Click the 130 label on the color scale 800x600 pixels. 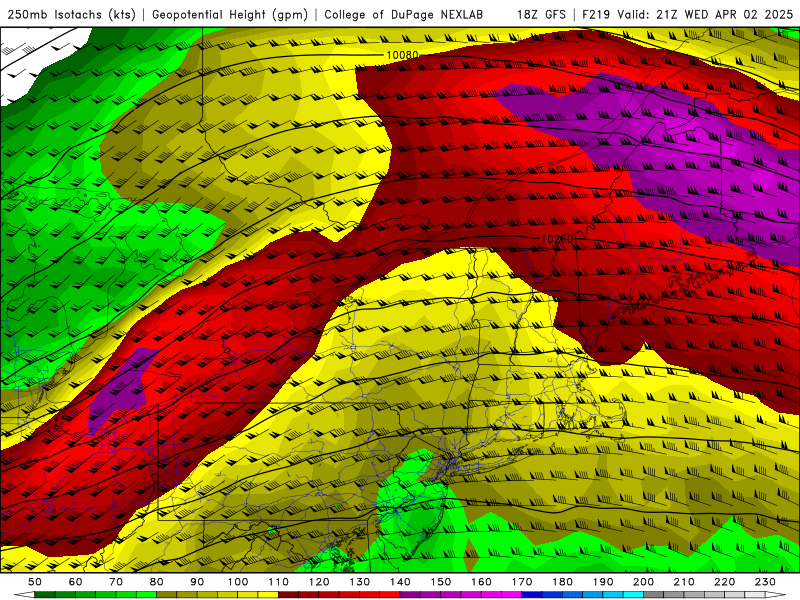[360, 582]
